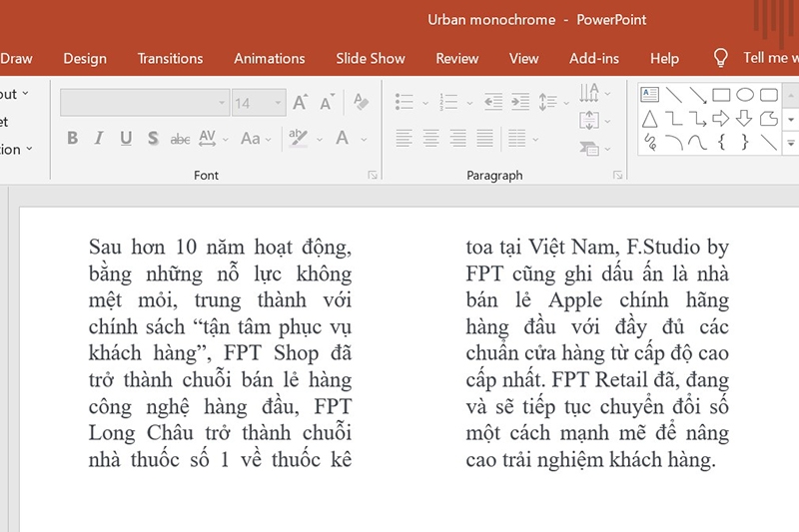799x532 pixels.
Task: Toggle Strikethrough formatting
Action: click(180, 139)
